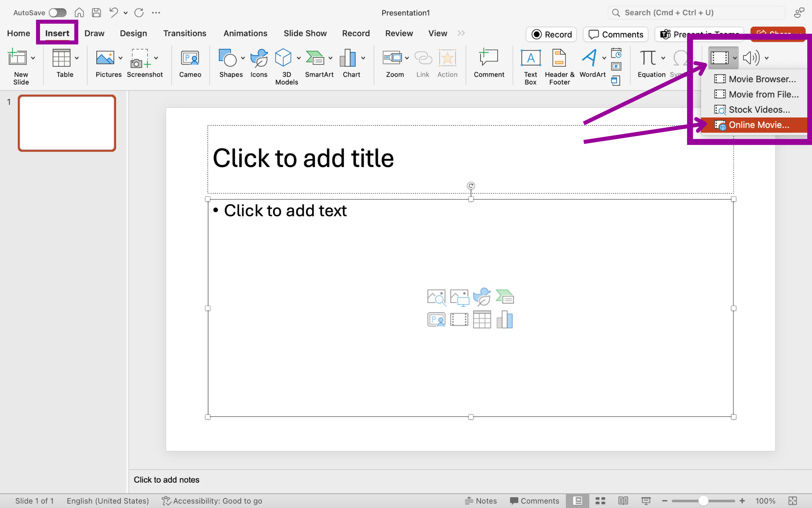Viewport: 812px width, 508px height.
Task: Zoom out with minus button
Action: click(x=665, y=501)
